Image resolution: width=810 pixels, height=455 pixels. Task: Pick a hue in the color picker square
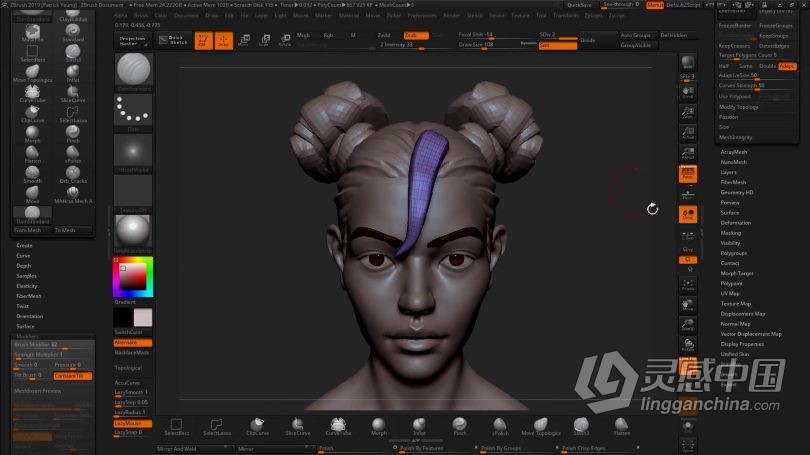coord(133,277)
